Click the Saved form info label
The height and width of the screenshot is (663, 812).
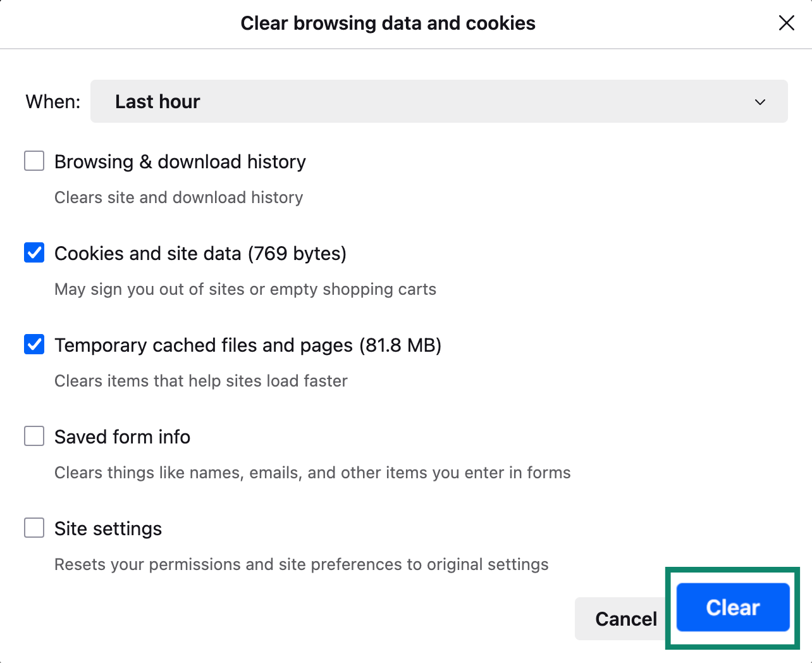pyautogui.click(x=122, y=437)
